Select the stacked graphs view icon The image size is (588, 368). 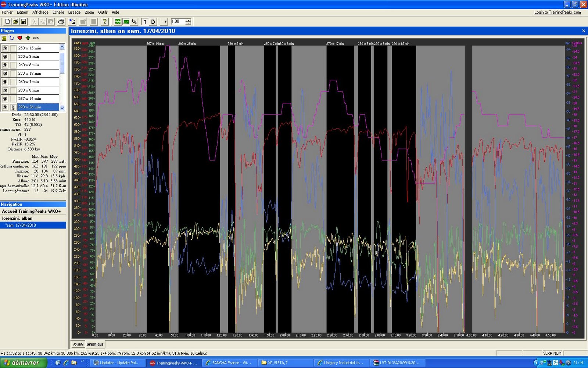pos(118,22)
